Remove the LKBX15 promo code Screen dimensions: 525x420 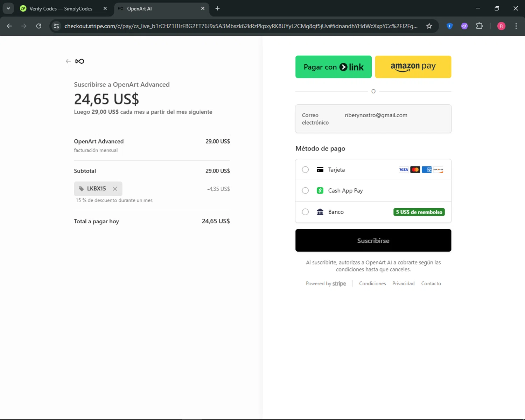click(115, 189)
